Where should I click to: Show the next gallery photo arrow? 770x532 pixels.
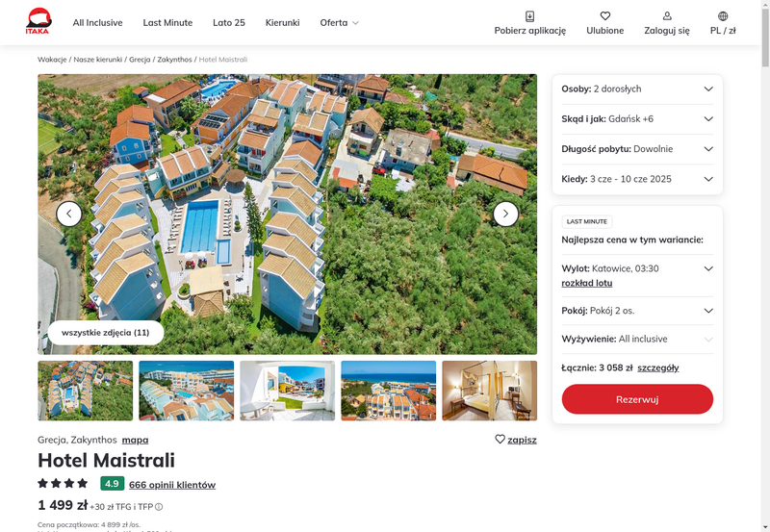coord(506,214)
